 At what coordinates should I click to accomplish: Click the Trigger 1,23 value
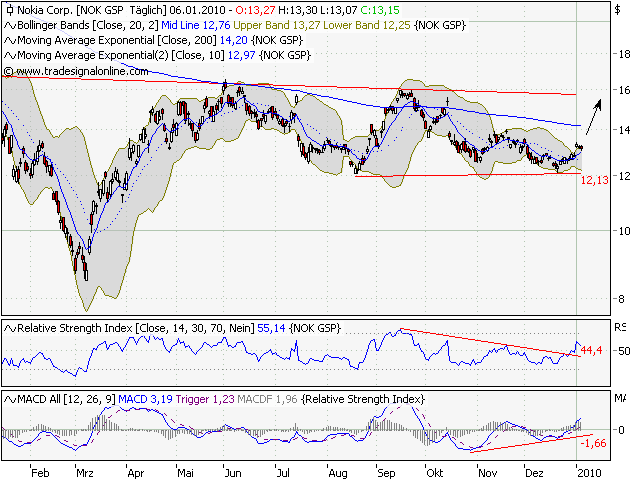tap(205, 399)
